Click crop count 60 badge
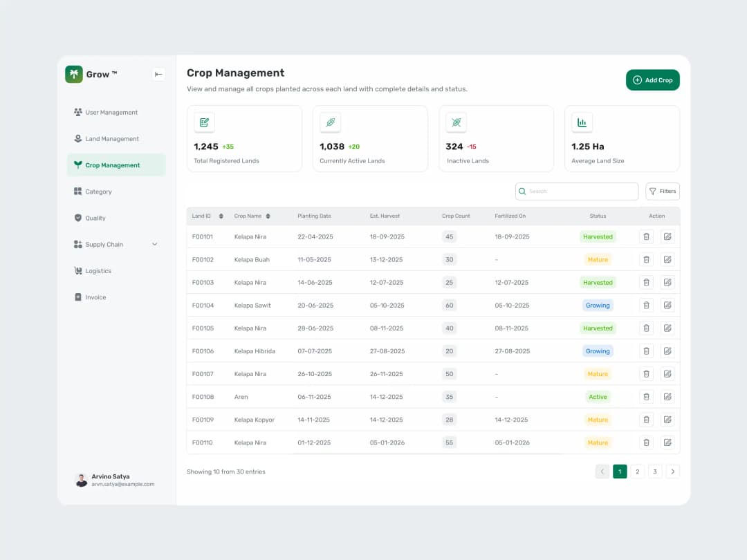 (x=450, y=306)
